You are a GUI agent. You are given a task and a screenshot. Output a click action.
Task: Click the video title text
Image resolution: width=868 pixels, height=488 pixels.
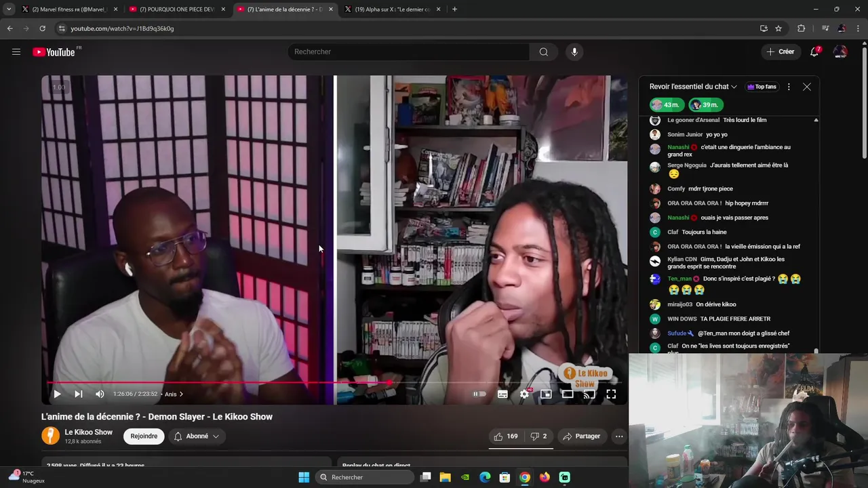pyautogui.click(x=157, y=417)
